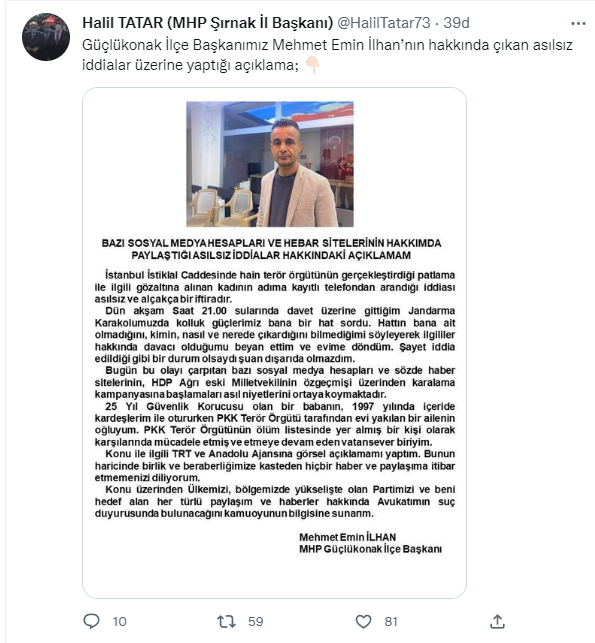Screen dimensions: 595x643
Task: Click the like count 81
Action: tap(391, 622)
